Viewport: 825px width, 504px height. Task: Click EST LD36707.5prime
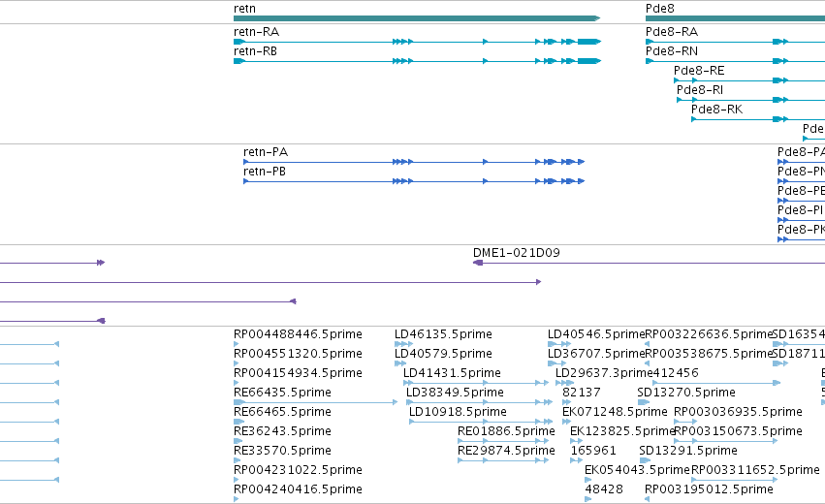596,354
